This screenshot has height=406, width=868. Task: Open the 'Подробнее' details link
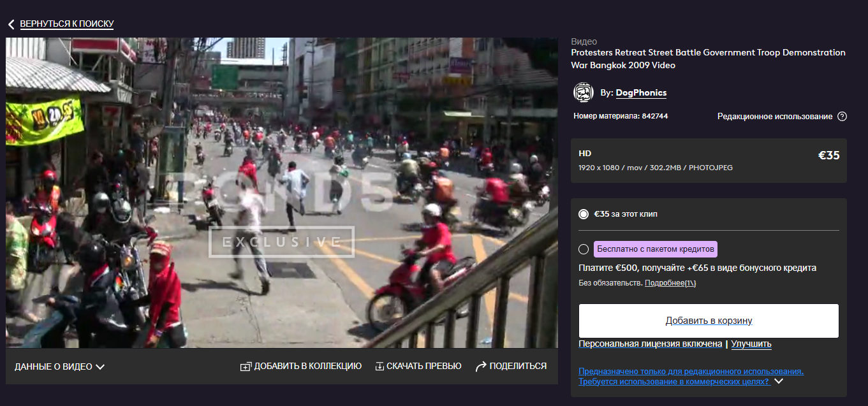tap(670, 283)
